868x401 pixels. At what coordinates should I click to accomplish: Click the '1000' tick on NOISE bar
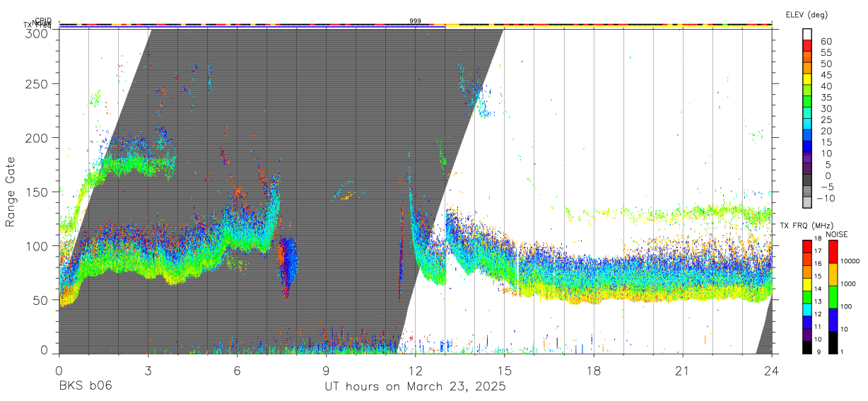click(x=849, y=284)
